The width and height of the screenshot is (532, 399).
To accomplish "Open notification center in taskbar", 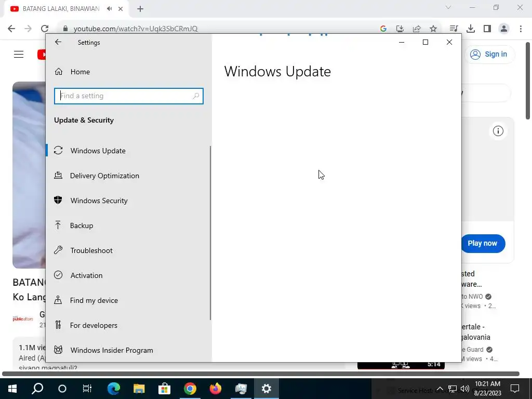I will coord(515,389).
